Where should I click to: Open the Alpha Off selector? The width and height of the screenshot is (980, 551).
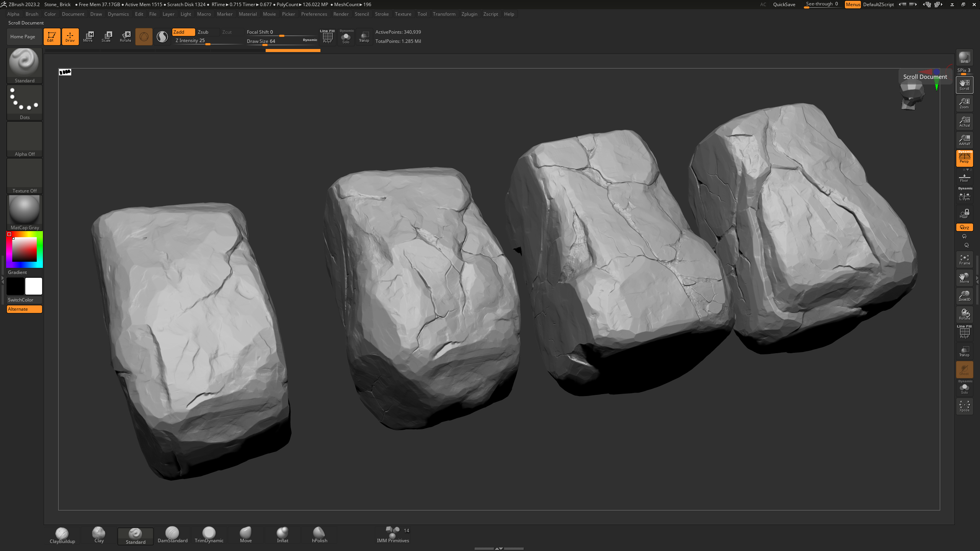(24, 139)
